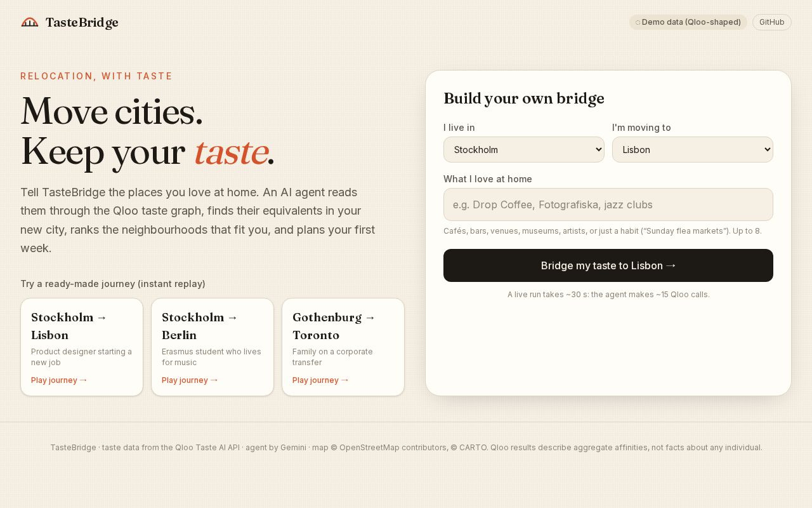Play journey for Erasmus student card
Screen dimensions: 812x508
(x=190, y=380)
